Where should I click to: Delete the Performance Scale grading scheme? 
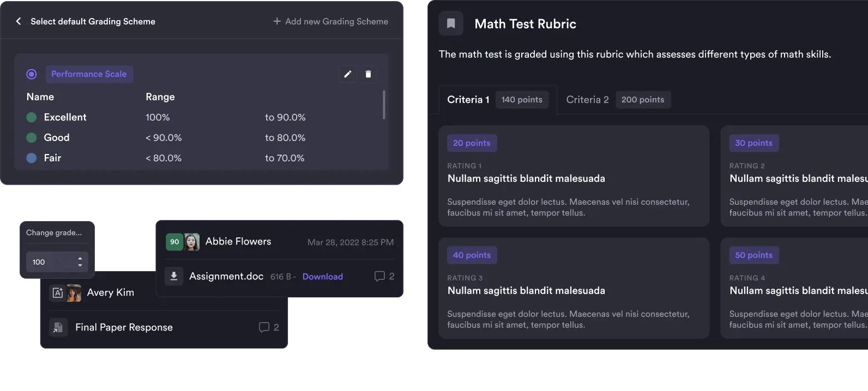tap(368, 74)
